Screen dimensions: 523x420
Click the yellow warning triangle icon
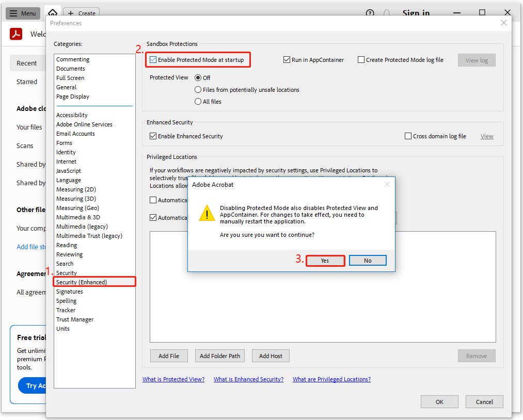click(207, 213)
